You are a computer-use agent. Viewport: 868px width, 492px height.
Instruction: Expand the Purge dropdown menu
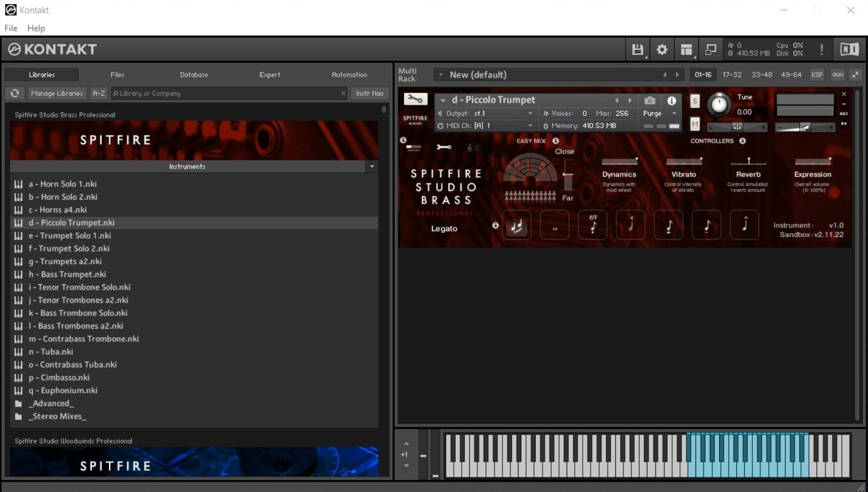tap(674, 114)
